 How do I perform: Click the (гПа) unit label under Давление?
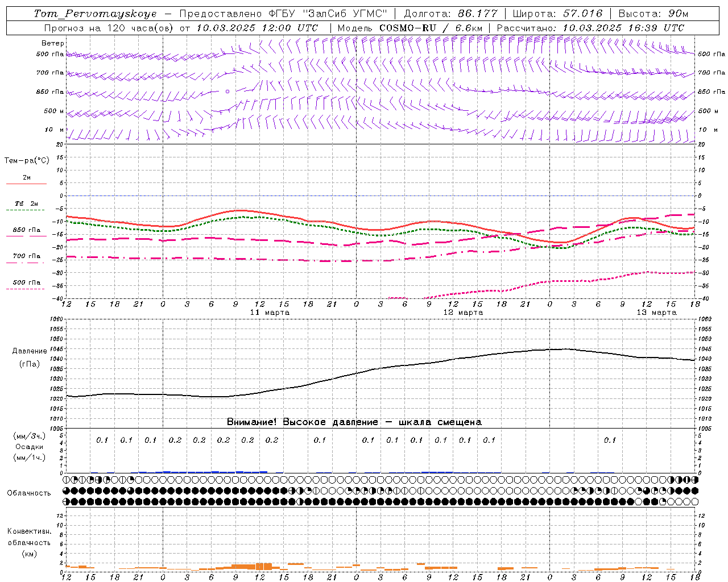pyautogui.click(x=30, y=364)
